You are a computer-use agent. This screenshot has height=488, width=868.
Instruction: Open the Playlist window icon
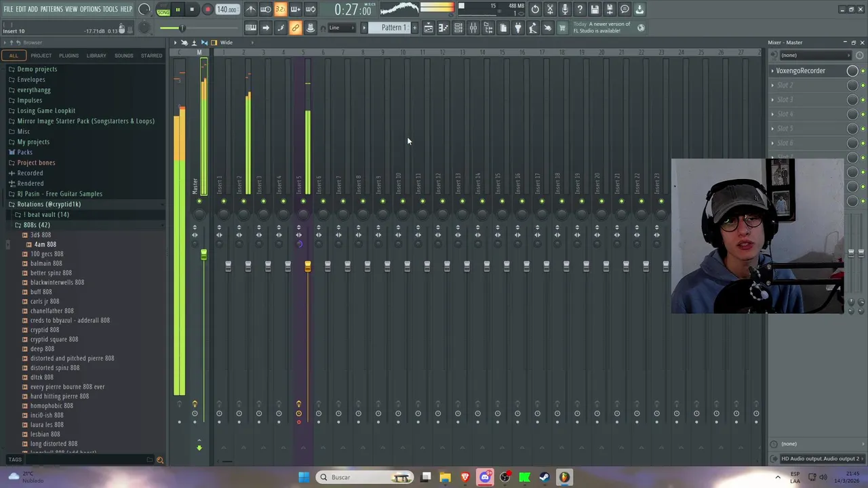pos(429,28)
